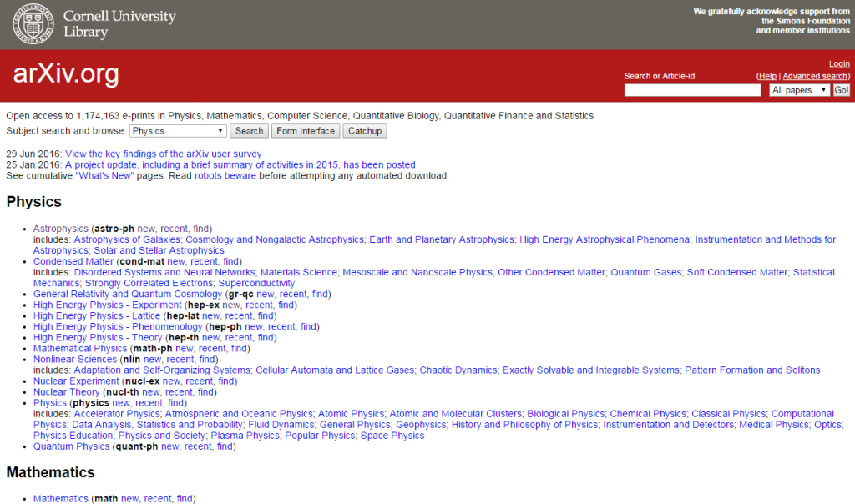Show recent cond-mat papers
The image size is (855, 504).
[x=204, y=261]
